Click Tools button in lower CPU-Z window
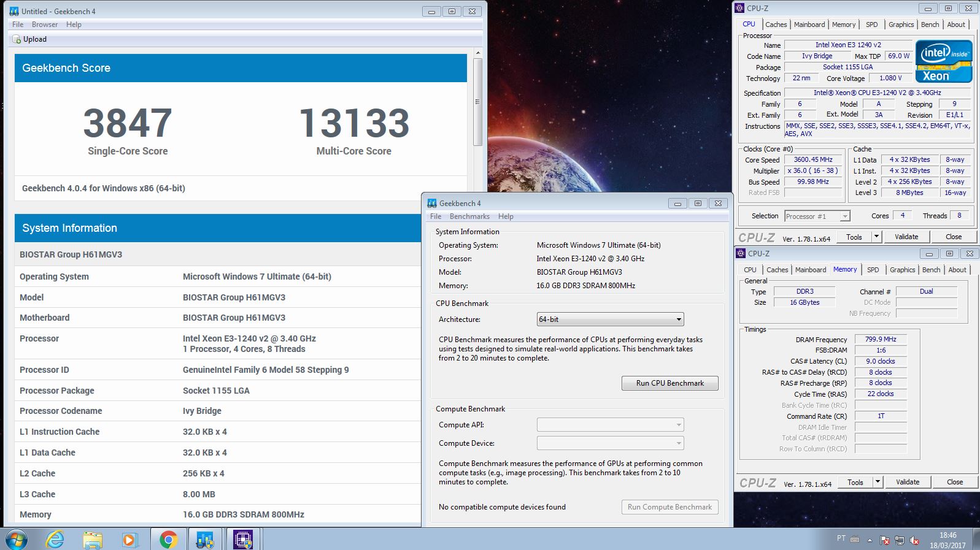 855,482
